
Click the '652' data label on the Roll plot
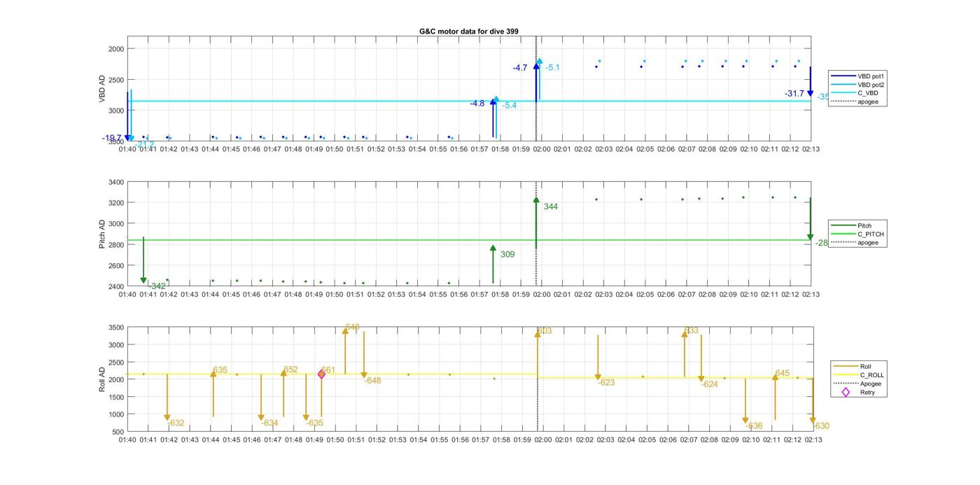(290, 370)
